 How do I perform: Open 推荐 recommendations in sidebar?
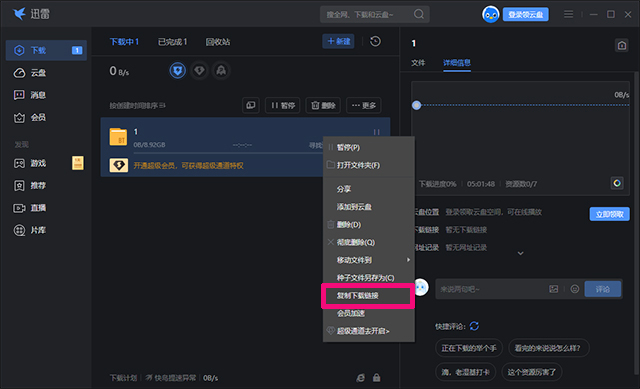[x=30, y=186]
